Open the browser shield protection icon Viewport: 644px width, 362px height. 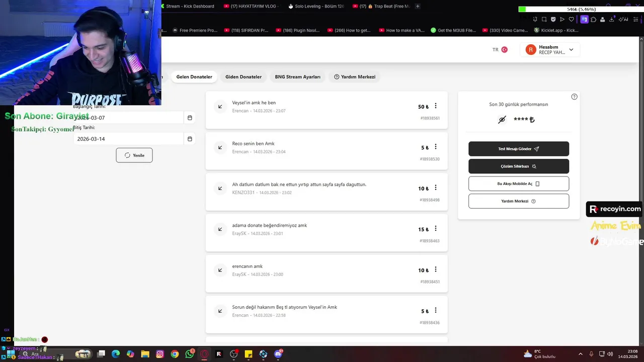click(553, 19)
